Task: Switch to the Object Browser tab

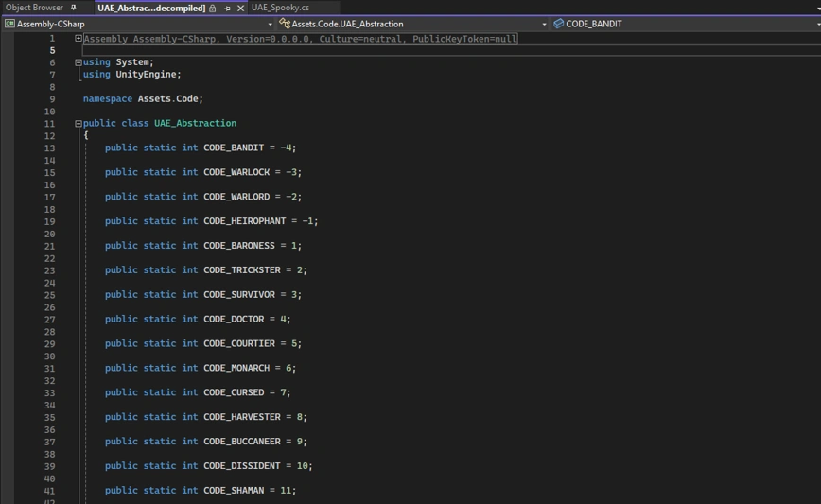Action: (34, 8)
